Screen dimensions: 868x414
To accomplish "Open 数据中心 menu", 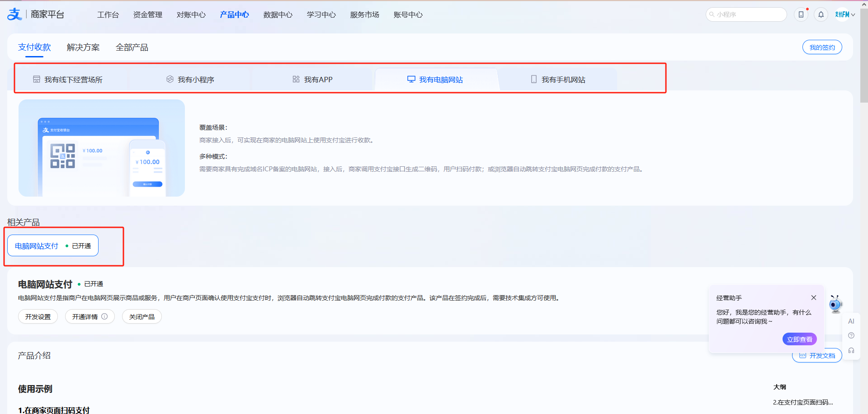I will tap(278, 14).
